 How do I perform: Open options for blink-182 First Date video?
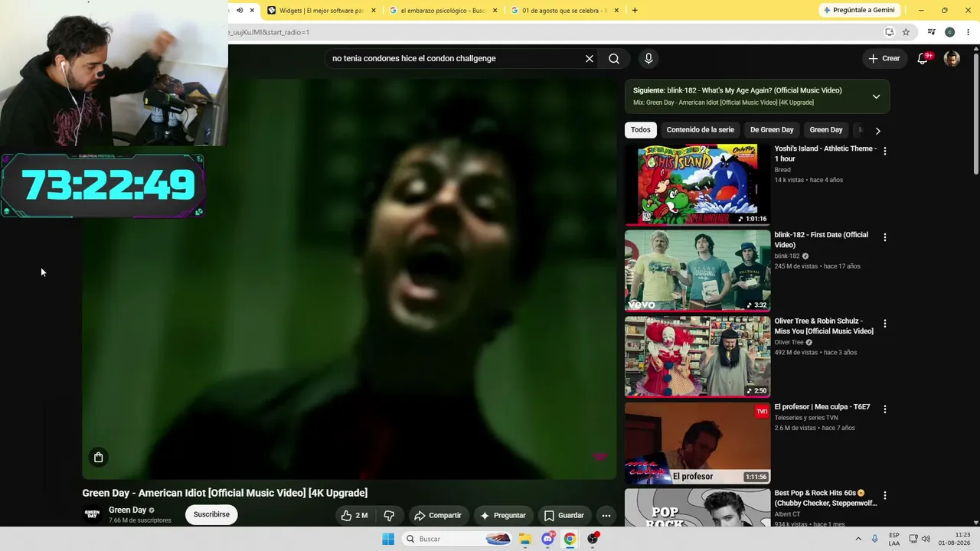[x=884, y=237]
